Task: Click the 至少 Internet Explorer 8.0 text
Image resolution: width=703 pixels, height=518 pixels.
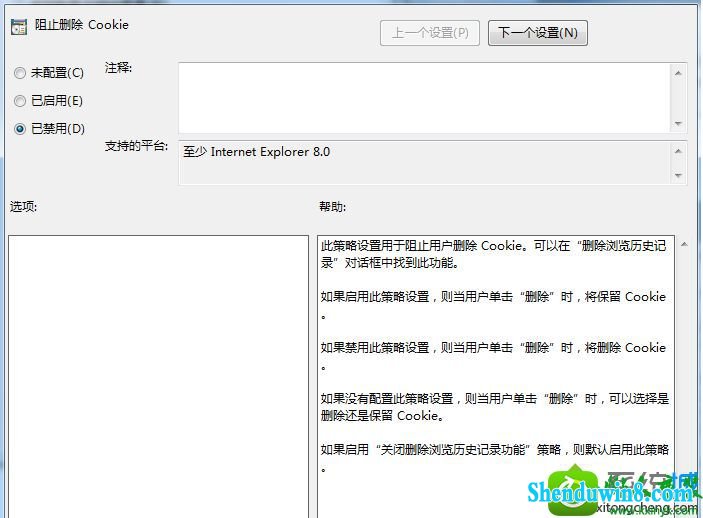Action: pyautogui.click(x=256, y=152)
